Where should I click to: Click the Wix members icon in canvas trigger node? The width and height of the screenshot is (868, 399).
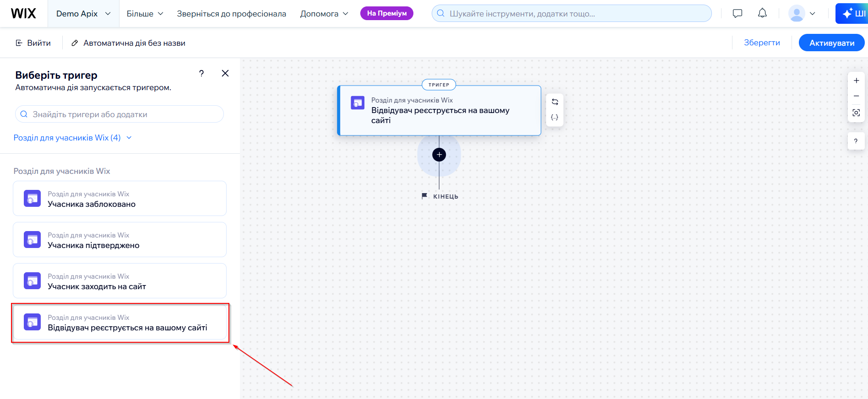[358, 102]
